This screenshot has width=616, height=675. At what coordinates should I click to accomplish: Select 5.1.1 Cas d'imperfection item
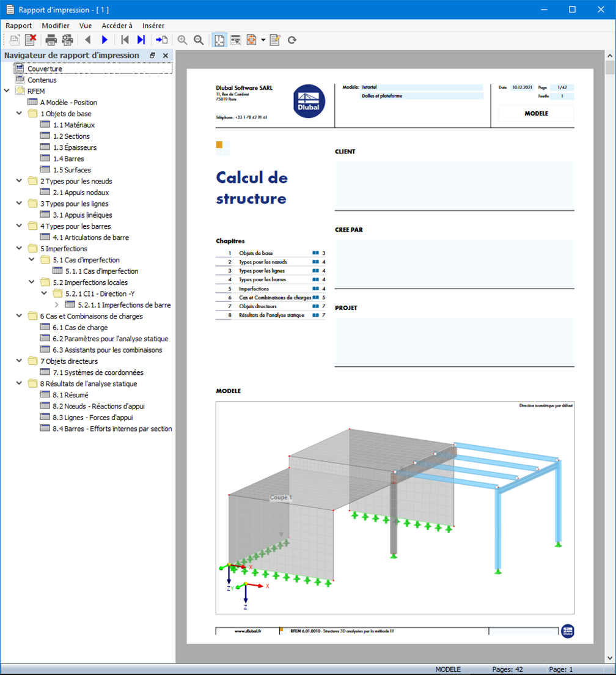point(102,271)
